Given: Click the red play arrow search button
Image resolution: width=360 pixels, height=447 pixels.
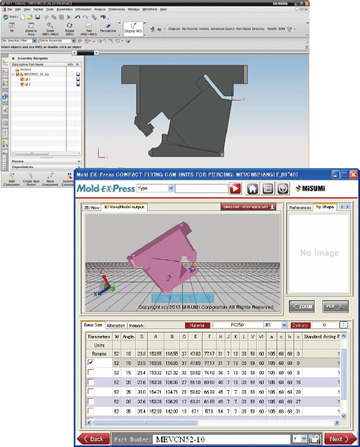Looking at the screenshot, I should click(x=235, y=189).
